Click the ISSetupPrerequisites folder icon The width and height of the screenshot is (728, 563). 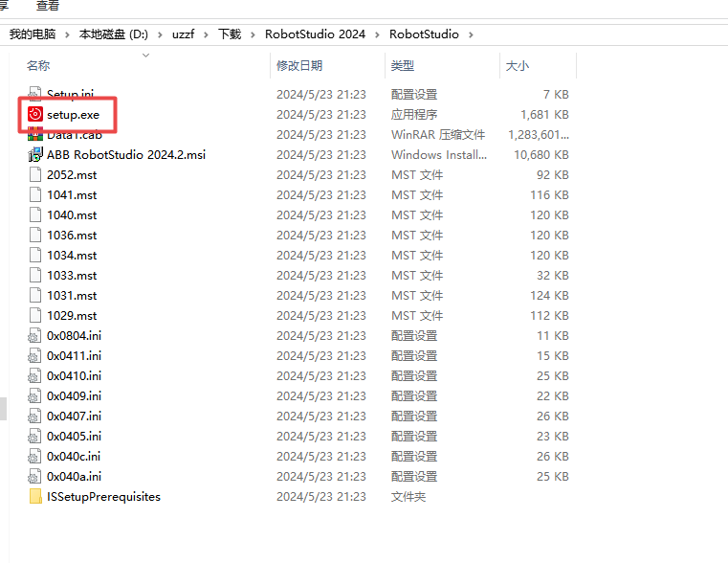[x=35, y=497]
